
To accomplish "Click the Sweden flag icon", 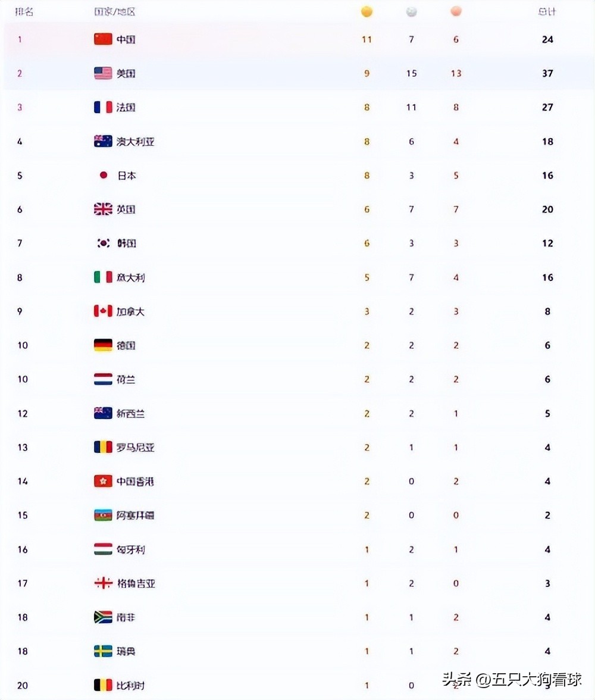I will pos(103,651).
